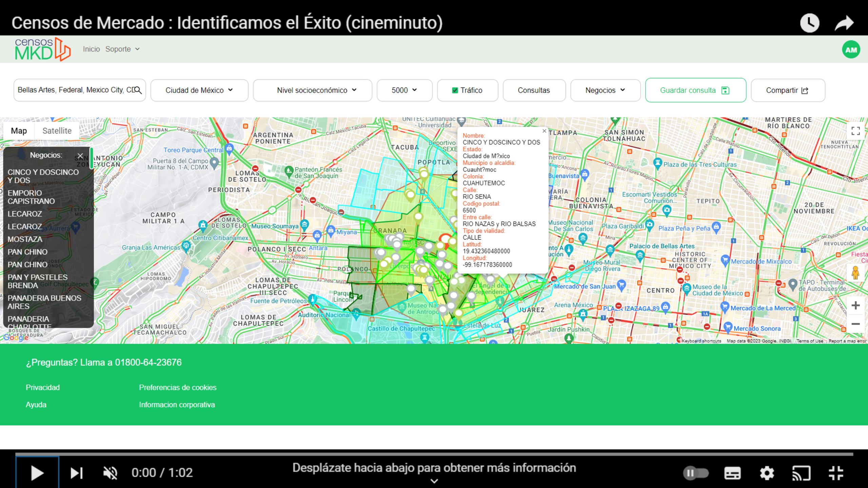
Task: Exit video fullscreen mode
Action: coord(836,473)
